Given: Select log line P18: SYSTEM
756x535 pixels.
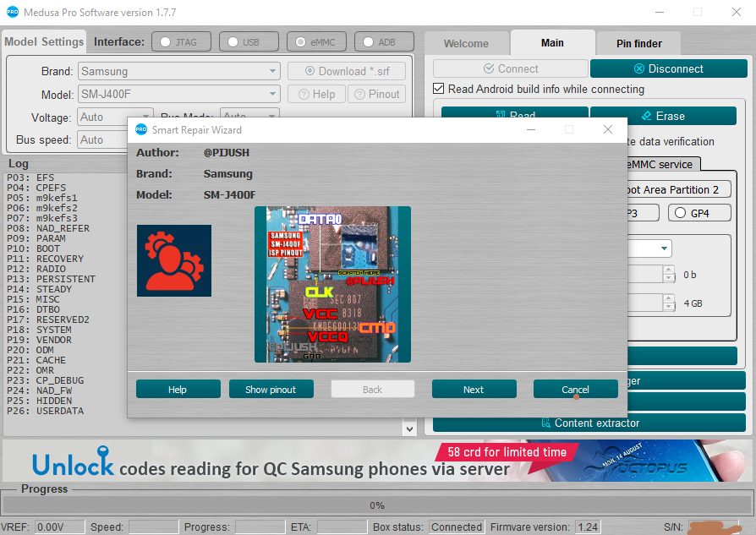Looking at the screenshot, I should (x=39, y=330).
